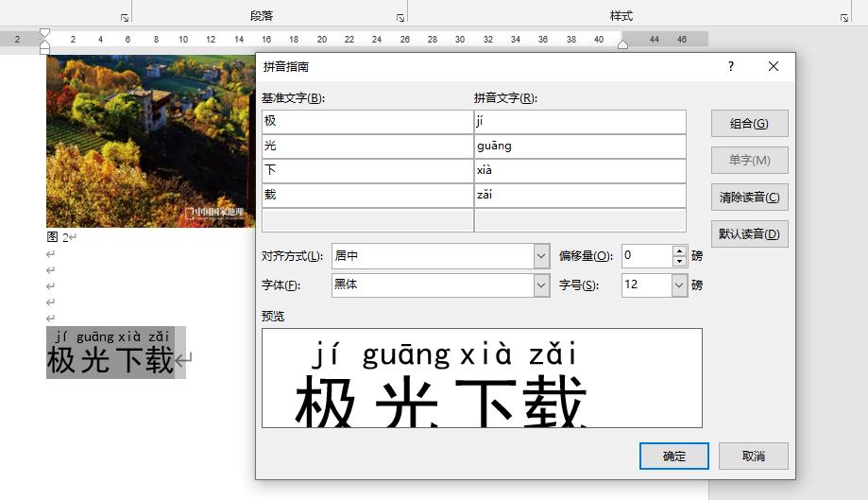868x500 pixels.
Task: Cancel the dialog with 取消
Action: click(x=753, y=456)
